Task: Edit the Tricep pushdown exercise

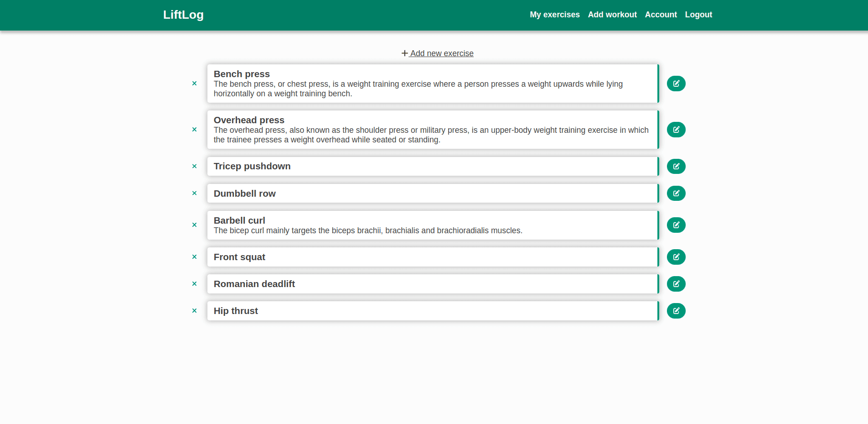Action: click(x=676, y=166)
